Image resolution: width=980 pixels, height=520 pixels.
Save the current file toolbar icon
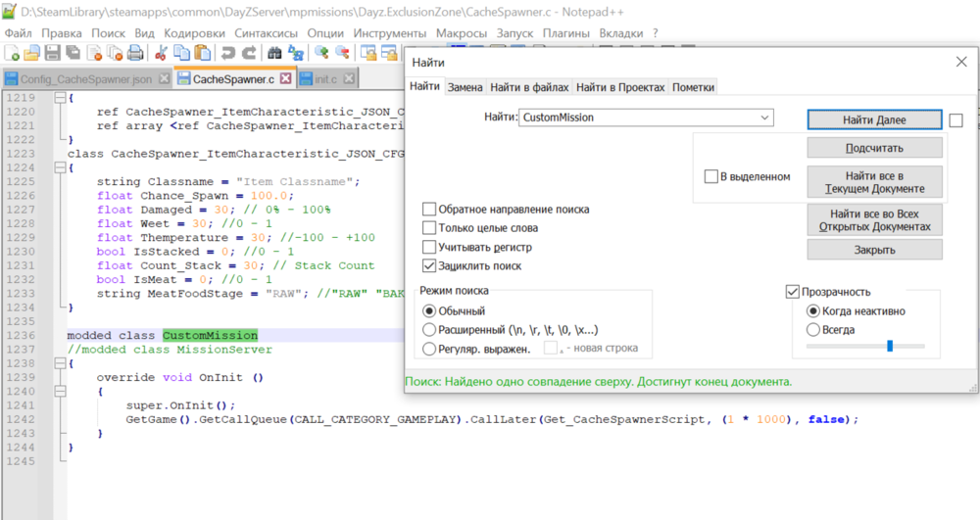[53, 53]
